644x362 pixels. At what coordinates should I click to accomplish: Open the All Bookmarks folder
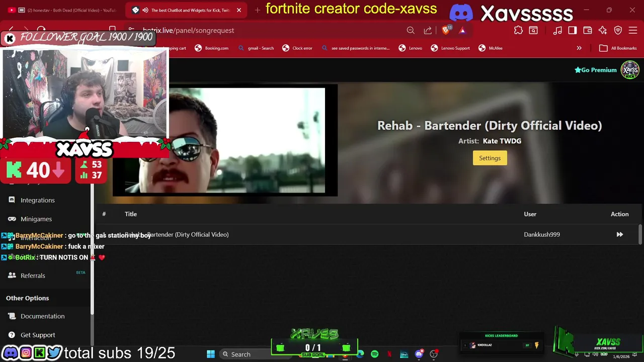click(618, 48)
